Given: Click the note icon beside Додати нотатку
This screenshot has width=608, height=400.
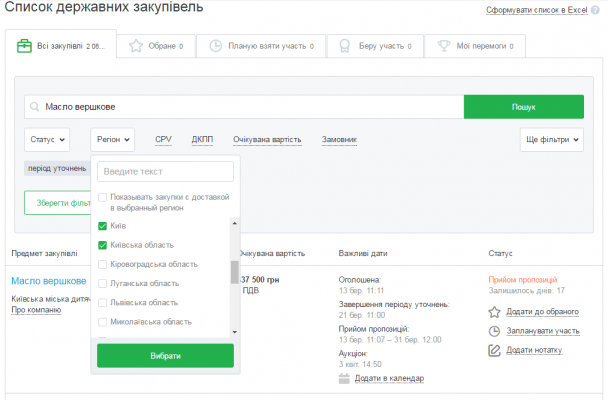Looking at the screenshot, I should coord(494,350).
